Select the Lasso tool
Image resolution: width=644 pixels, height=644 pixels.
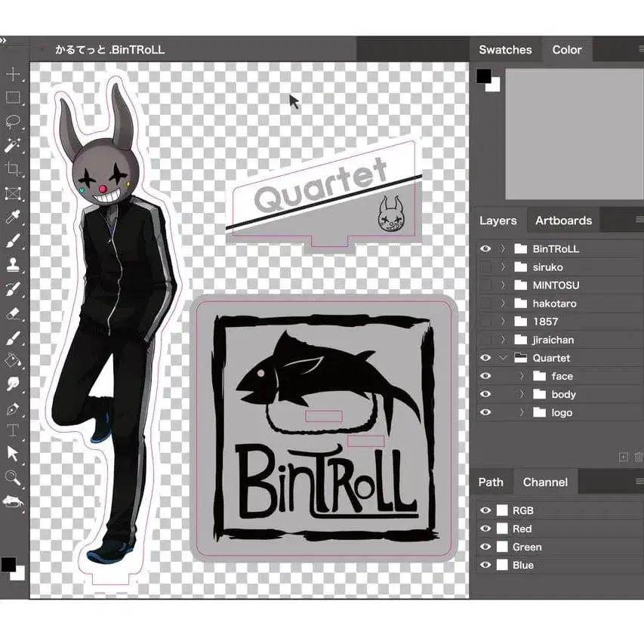coord(13,122)
